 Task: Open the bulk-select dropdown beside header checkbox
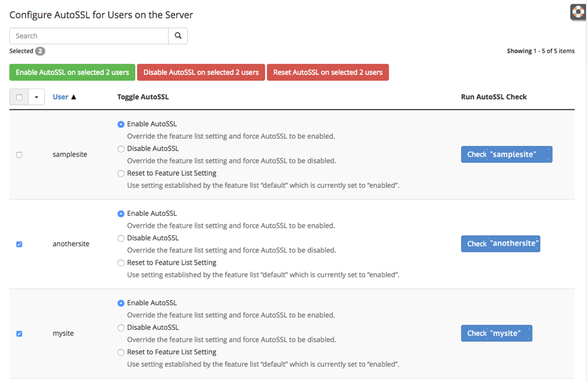[36, 97]
